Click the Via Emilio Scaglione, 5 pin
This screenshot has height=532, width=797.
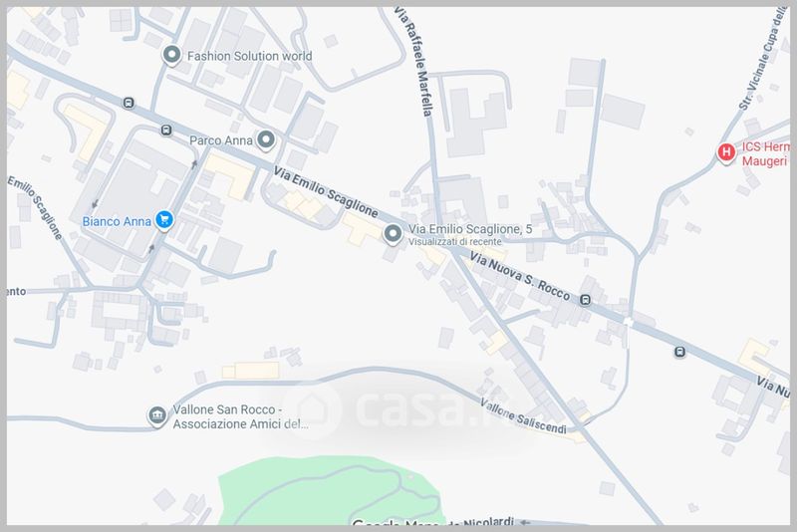[393, 234]
